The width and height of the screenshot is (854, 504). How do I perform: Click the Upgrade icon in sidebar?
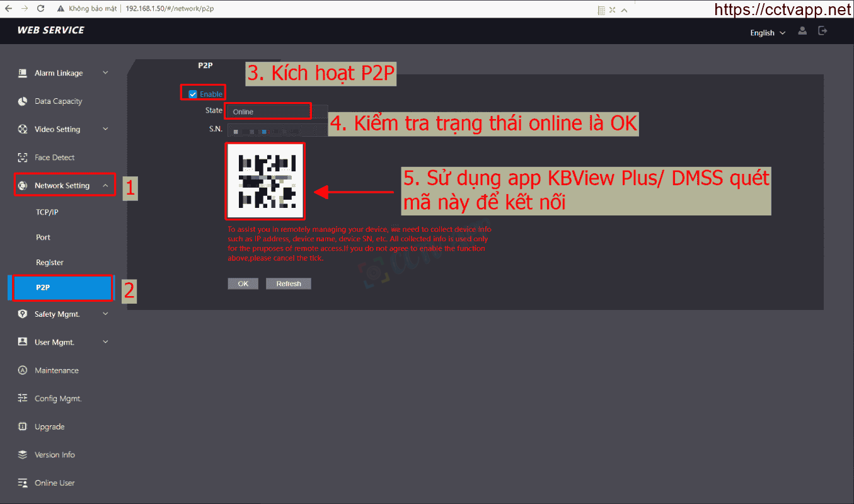tap(23, 427)
